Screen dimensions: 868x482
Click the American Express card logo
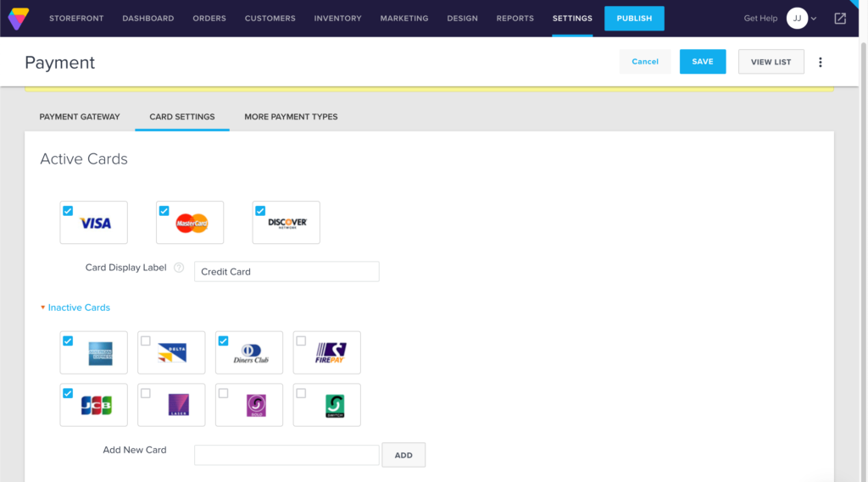pos(100,353)
